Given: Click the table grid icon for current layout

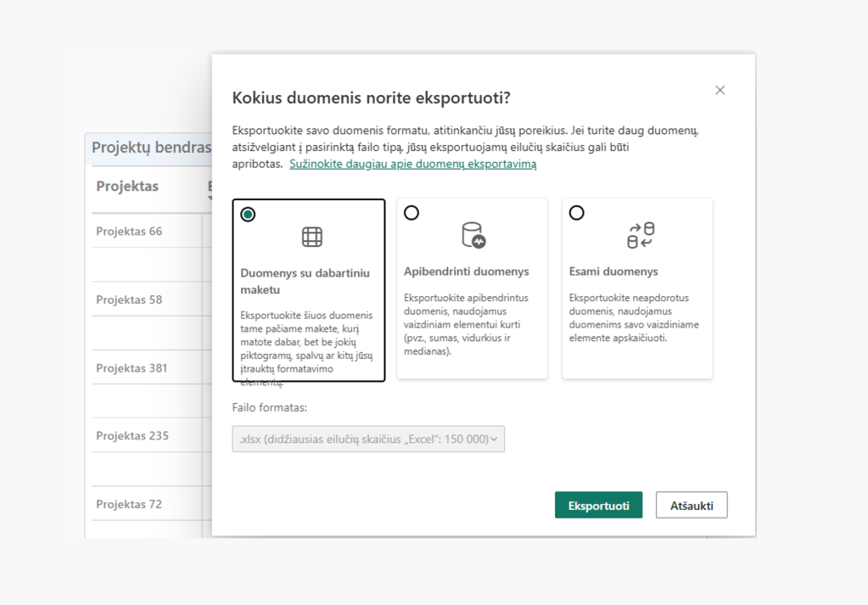Looking at the screenshot, I should coord(312,238).
